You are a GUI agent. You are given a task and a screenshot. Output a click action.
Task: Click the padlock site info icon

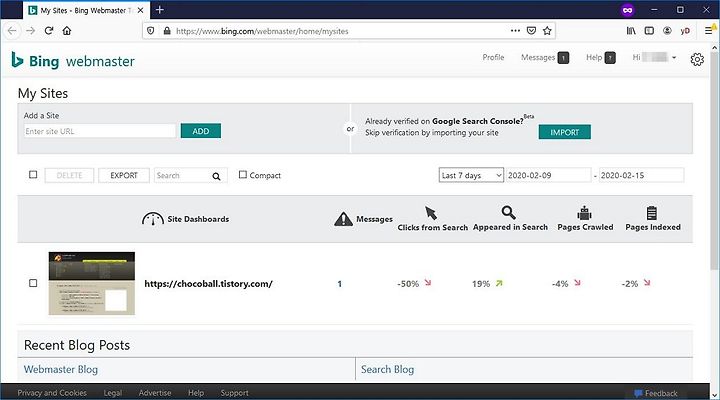pos(167,31)
